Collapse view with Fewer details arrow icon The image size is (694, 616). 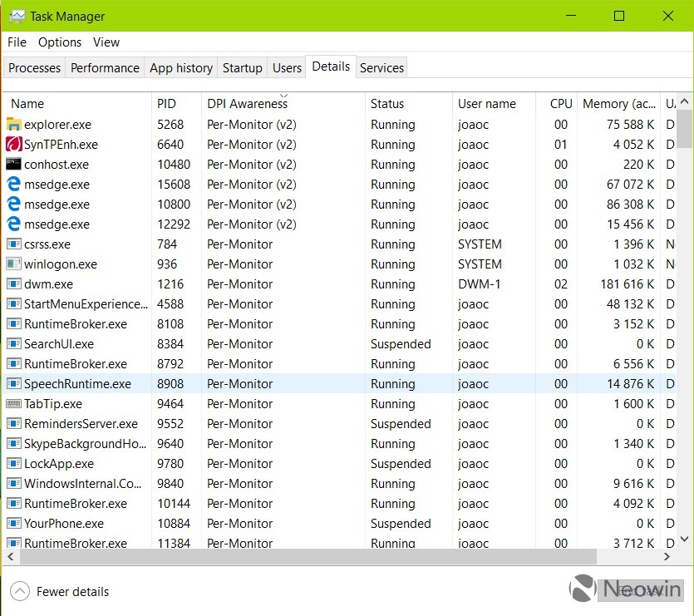click(x=19, y=591)
